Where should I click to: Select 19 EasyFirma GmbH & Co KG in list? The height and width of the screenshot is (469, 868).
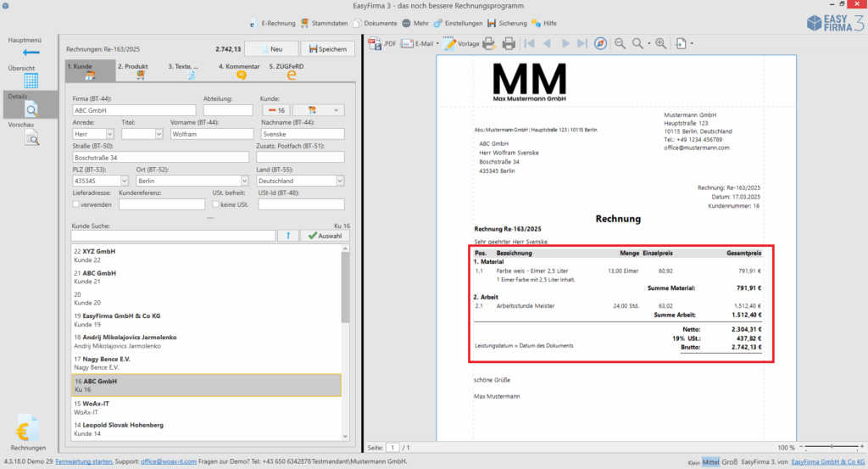pos(206,320)
